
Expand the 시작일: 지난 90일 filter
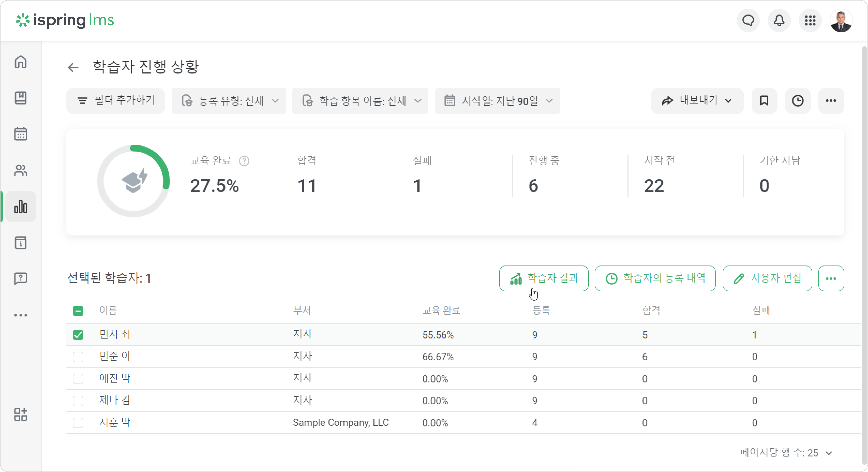497,101
